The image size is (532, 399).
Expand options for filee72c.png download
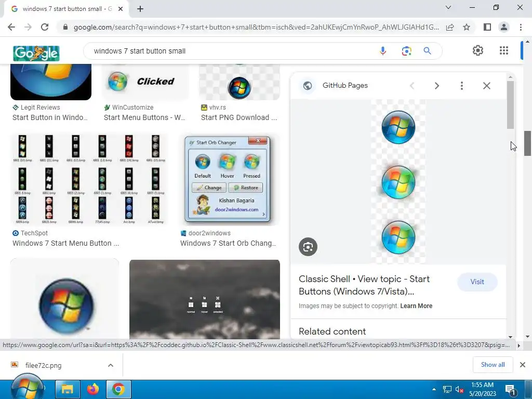coord(110,365)
